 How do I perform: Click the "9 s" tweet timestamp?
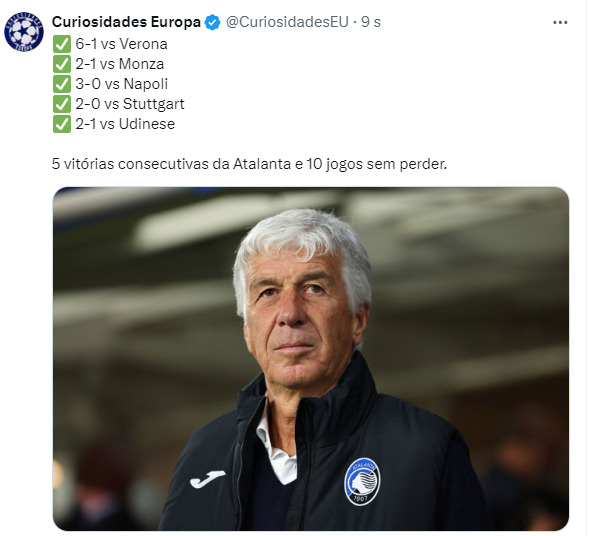[371, 22]
